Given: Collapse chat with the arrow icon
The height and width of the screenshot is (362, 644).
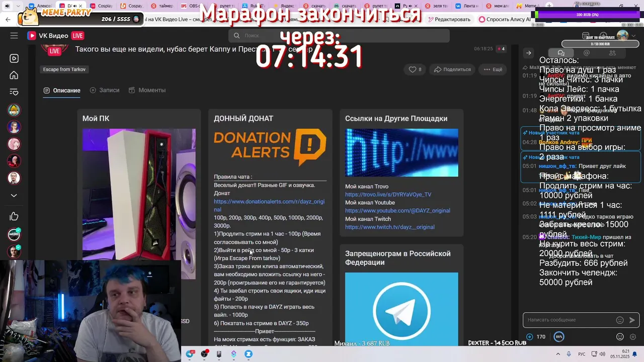Looking at the screenshot, I should [x=529, y=53].
